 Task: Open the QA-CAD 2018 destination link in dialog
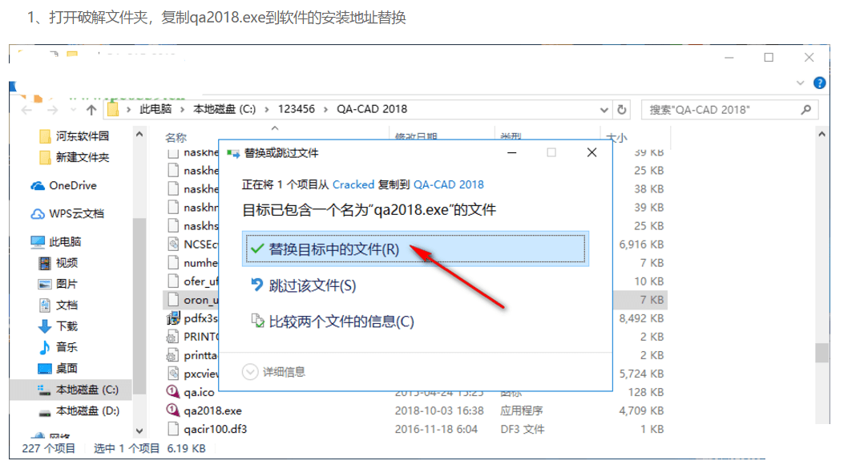[x=448, y=184]
